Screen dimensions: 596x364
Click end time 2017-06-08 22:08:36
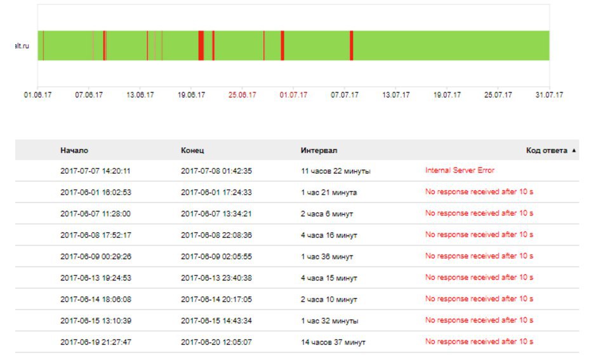click(x=216, y=235)
